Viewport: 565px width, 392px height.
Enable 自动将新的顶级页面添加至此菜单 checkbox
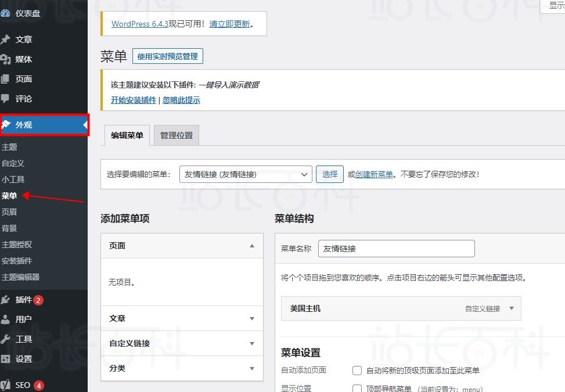coord(357,371)
